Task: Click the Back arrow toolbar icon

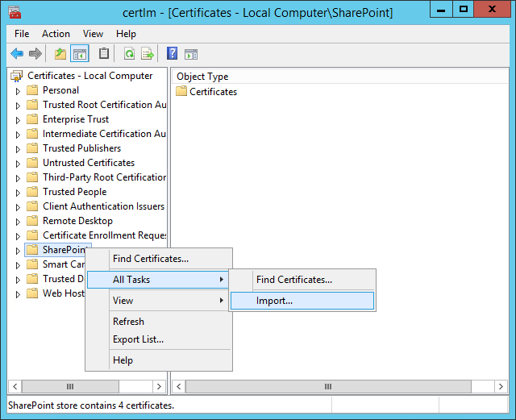Action: click(x=17, y=54)
